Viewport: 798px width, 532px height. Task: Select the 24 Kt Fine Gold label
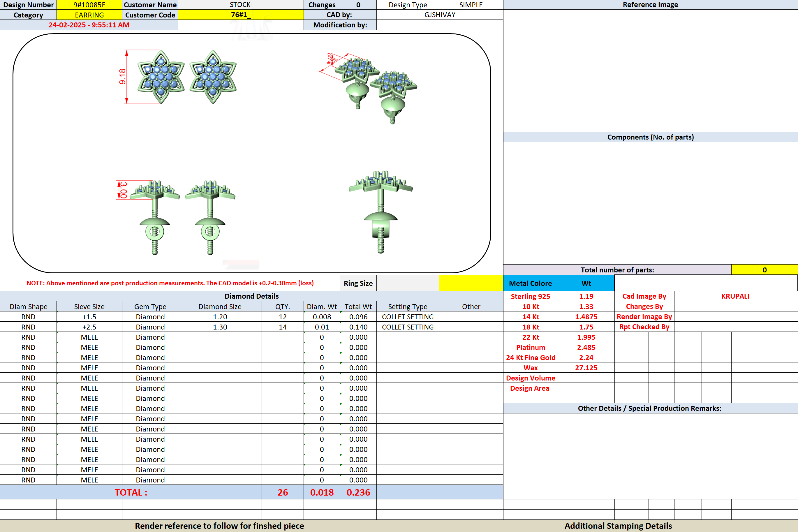point(530,357)
